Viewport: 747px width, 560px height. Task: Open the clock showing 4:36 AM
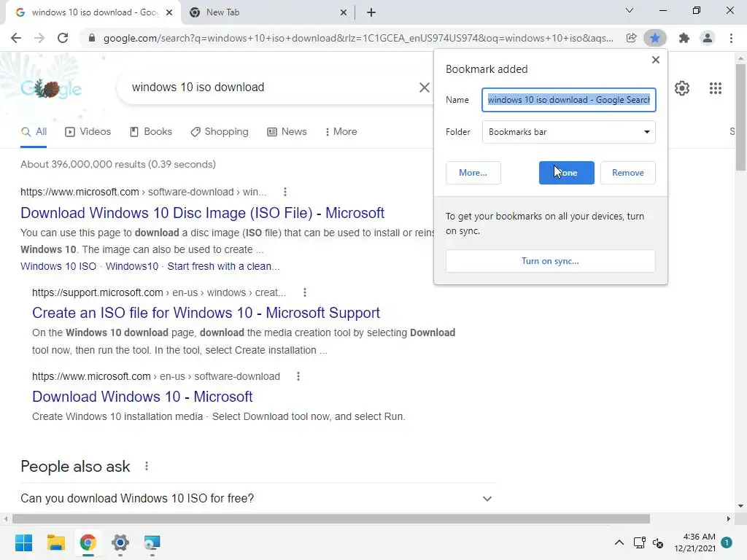coord(695,542)
